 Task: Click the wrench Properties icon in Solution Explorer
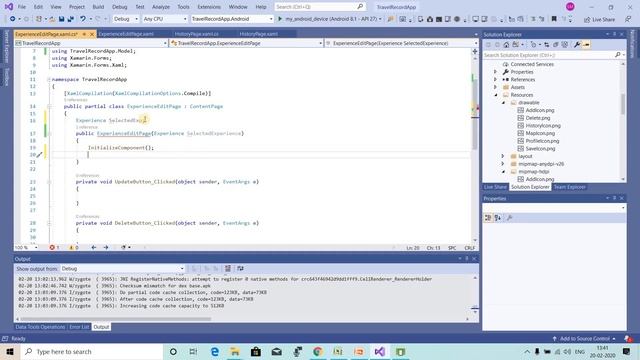[x=577, y=44]
